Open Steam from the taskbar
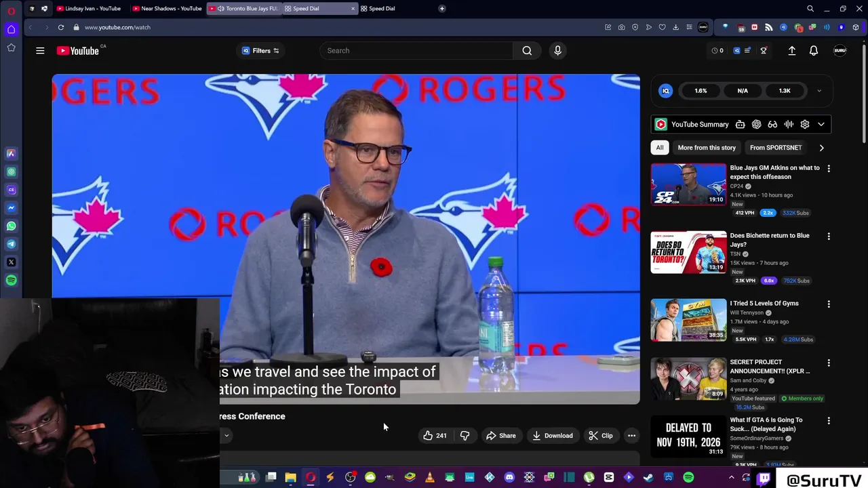 648,478
